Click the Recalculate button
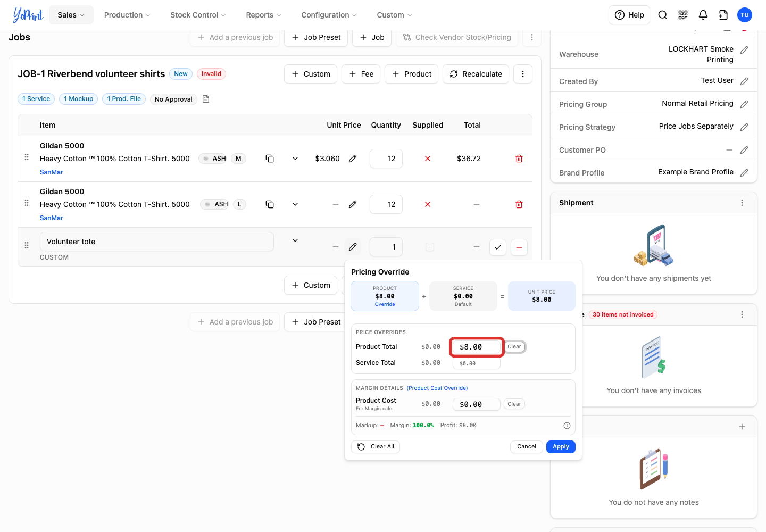 coord(476,74)
